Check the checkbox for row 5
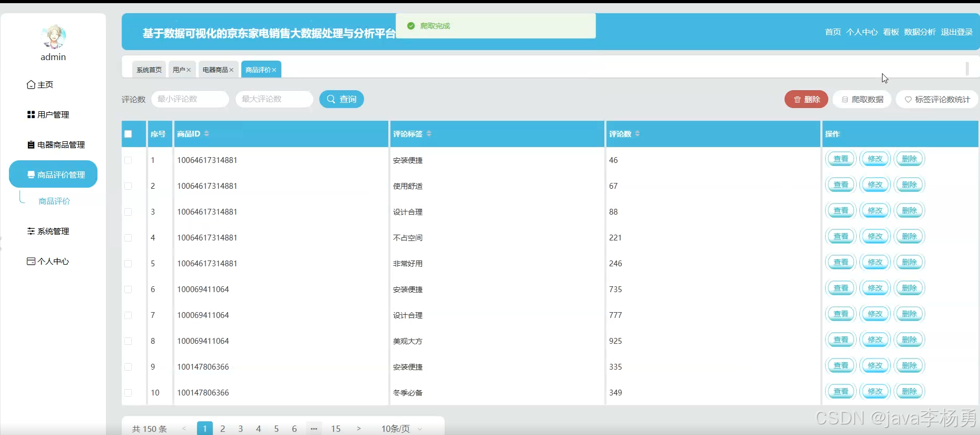 (128, 264)
